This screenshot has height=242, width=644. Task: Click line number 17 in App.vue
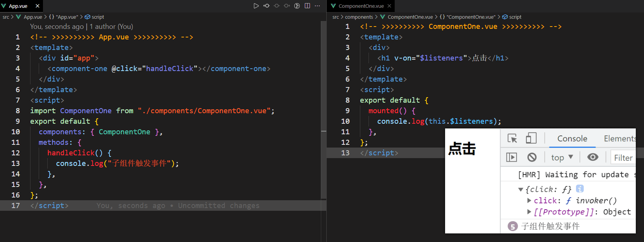click(15, 206)
